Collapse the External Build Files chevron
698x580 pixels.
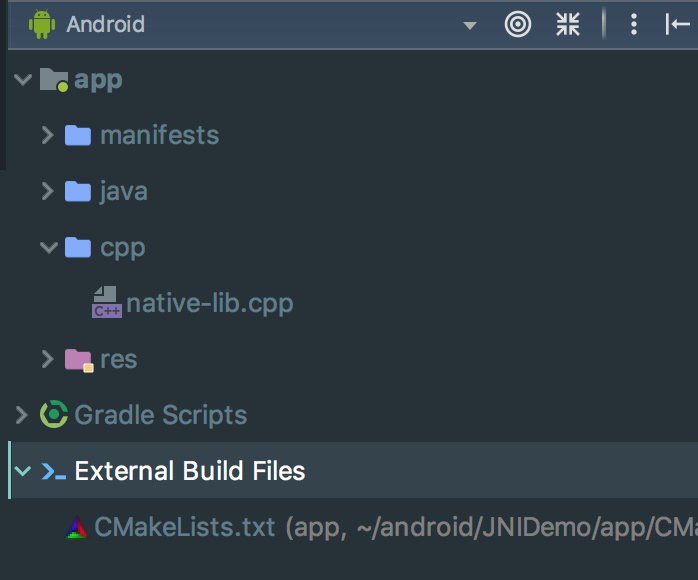coord(23,471)
